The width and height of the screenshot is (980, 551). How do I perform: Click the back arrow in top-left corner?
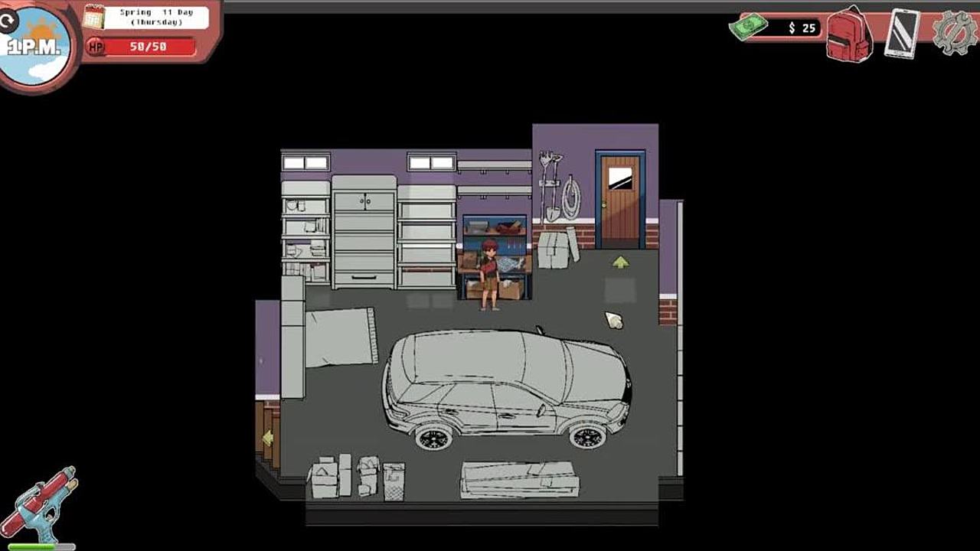pos(8,21)
